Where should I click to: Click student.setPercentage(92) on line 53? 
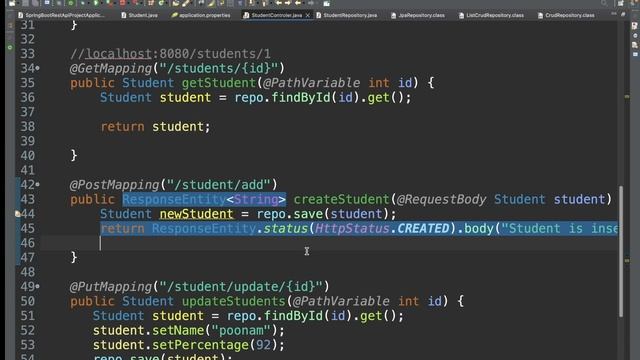pos(185,345)
